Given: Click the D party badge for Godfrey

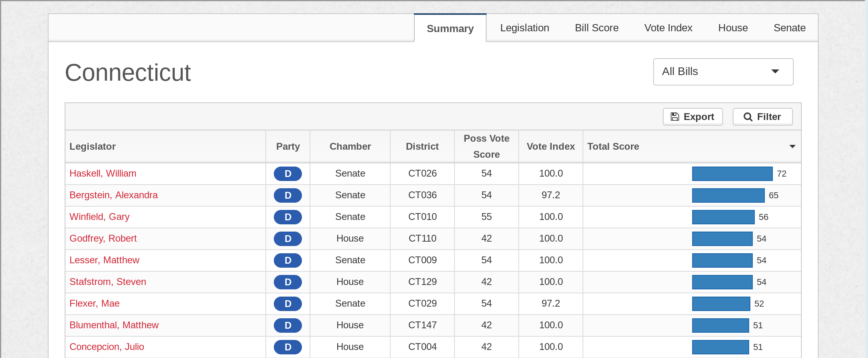Looking at the screenshot, I should (x=287, y=239).
